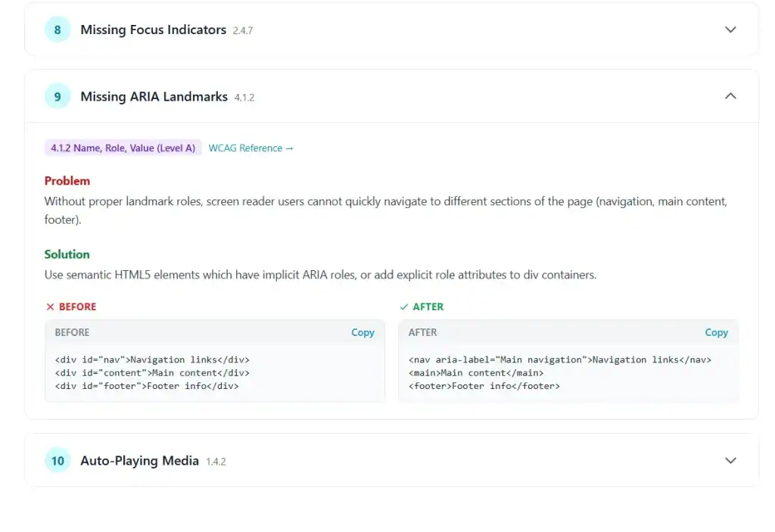Image resolution: width=775 pixels, height=532 pixels.
Task: Click the number 9 badge
Action: pos(58,96)
